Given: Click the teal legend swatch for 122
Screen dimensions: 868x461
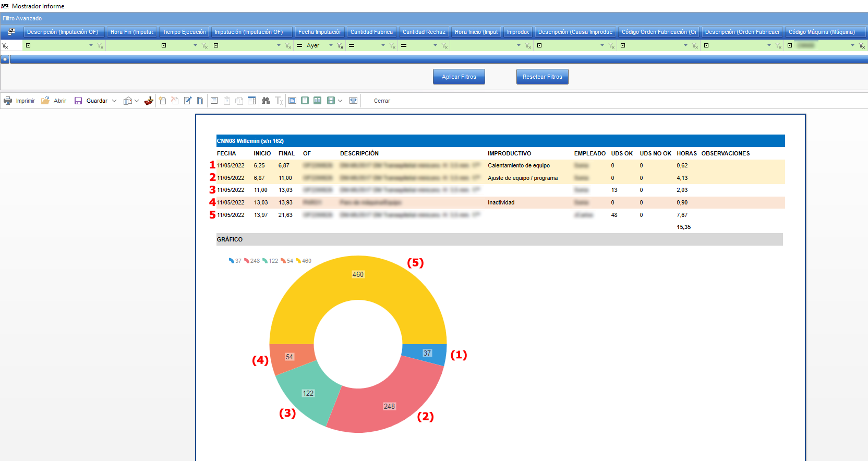Looking at the screenshot, I should [x=265, y=261].
